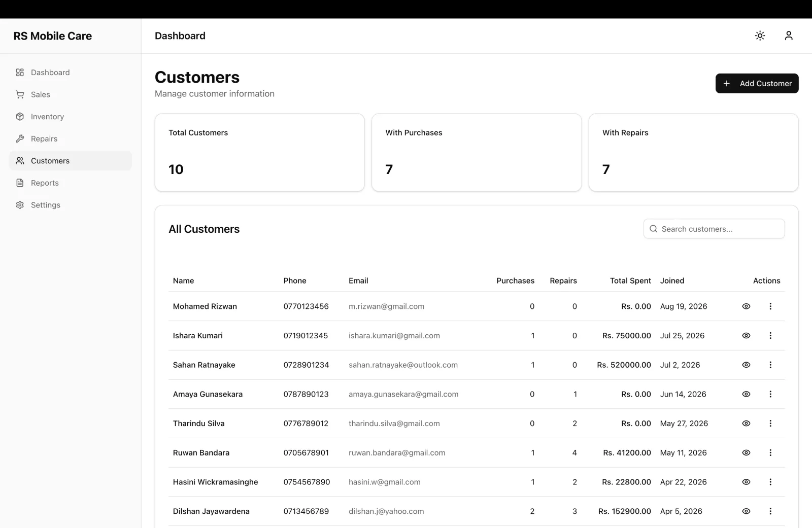Open three-dot menu for Hasini Wickramasinghe
Viewport: 812px width, 528px height.
click(770, 482)
